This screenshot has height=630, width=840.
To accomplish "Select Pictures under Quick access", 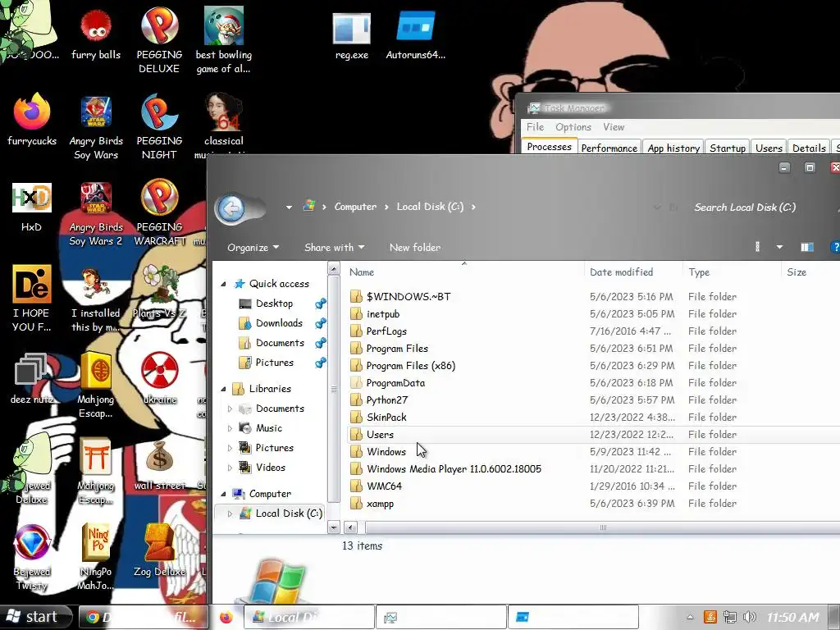I will (x=274, y=363).
